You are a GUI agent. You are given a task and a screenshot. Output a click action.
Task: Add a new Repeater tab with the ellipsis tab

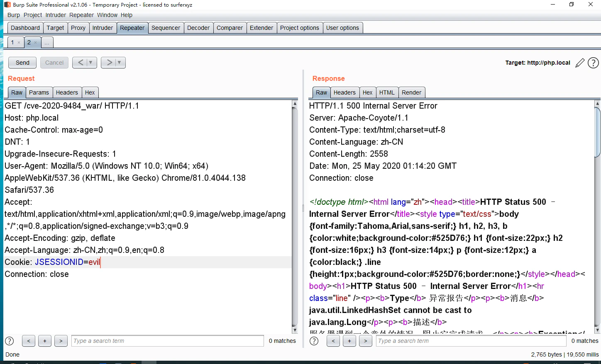tap(47, 42)
